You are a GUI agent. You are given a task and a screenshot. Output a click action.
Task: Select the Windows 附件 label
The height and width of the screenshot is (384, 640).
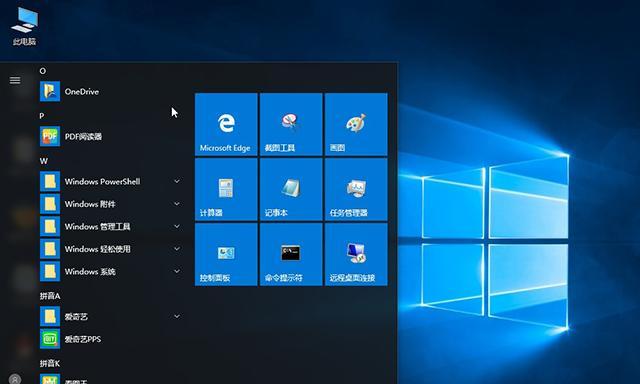pos(90,204)
